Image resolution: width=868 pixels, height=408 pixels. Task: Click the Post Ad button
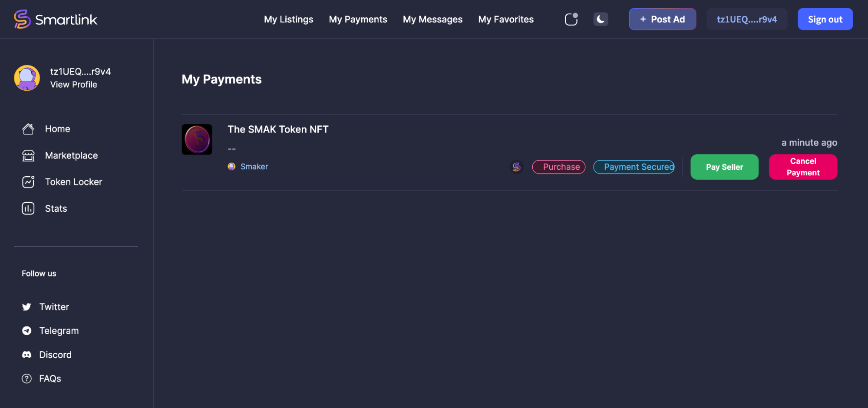point(662,19)
